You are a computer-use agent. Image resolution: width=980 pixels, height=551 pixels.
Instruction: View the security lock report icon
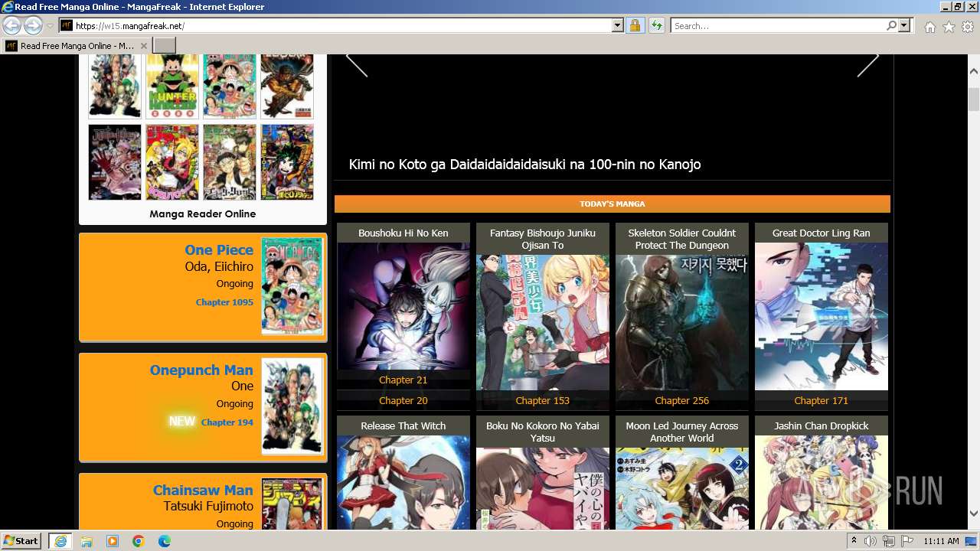pos(635,26)
